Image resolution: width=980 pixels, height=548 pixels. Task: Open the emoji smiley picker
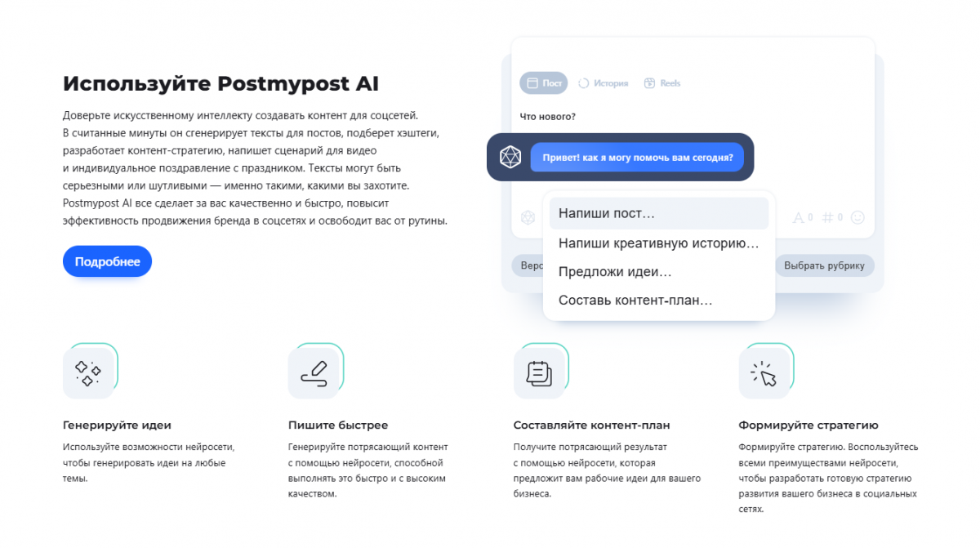857,217
